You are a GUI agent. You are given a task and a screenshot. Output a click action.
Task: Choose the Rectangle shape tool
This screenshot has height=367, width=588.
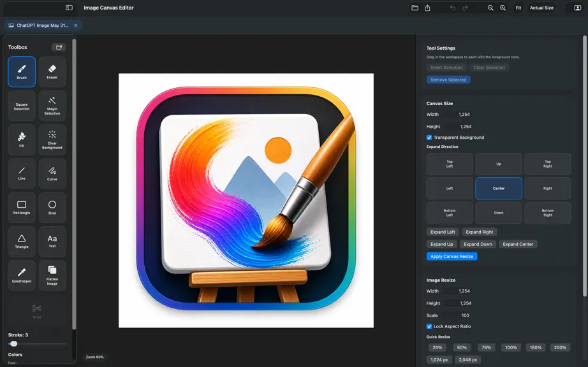[22, 208]
